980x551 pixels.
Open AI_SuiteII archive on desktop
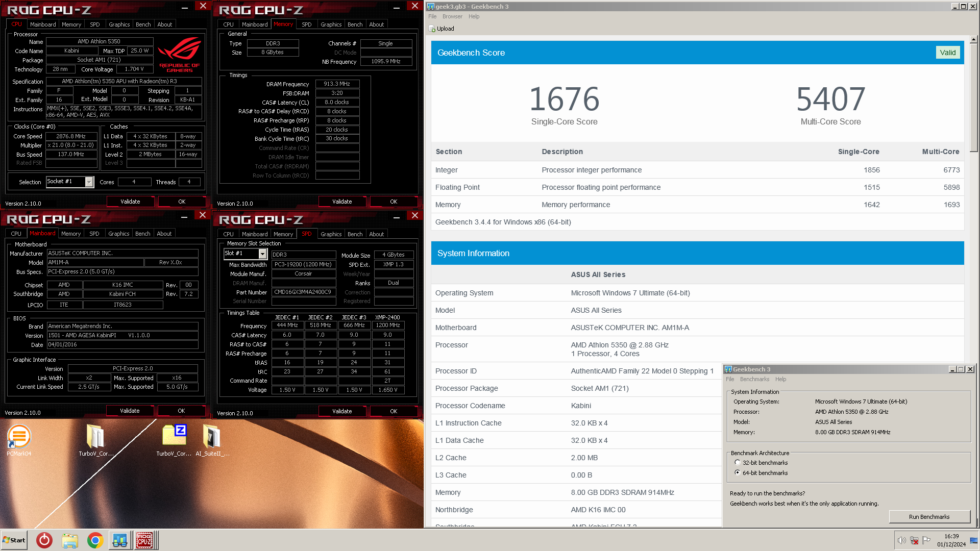(x=212, y=441)
